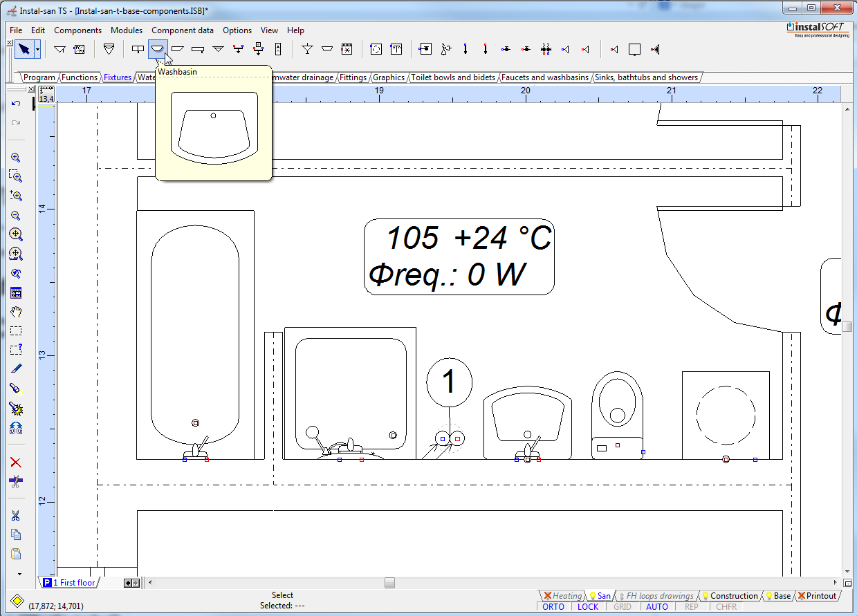The image size is (857, 616).
Task: Toggle Heating layer visibility tab
Action: [x=562, y=596]
